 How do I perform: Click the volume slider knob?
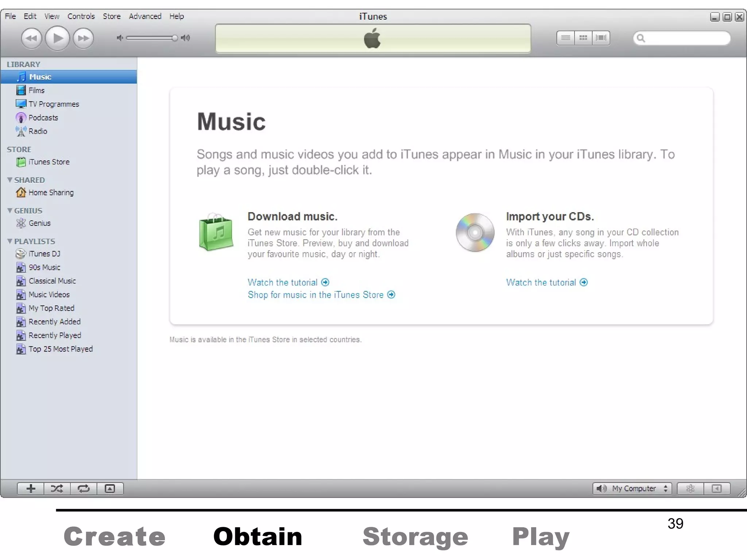pos(175,38)
